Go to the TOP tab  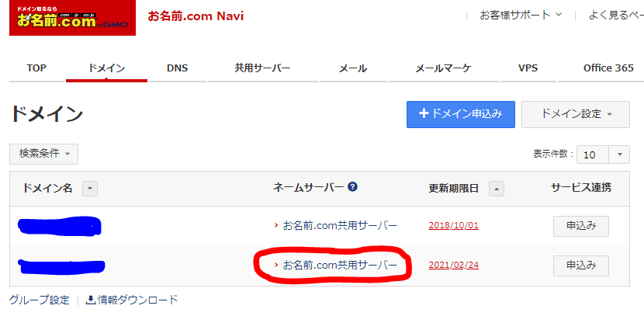(36, 68)
